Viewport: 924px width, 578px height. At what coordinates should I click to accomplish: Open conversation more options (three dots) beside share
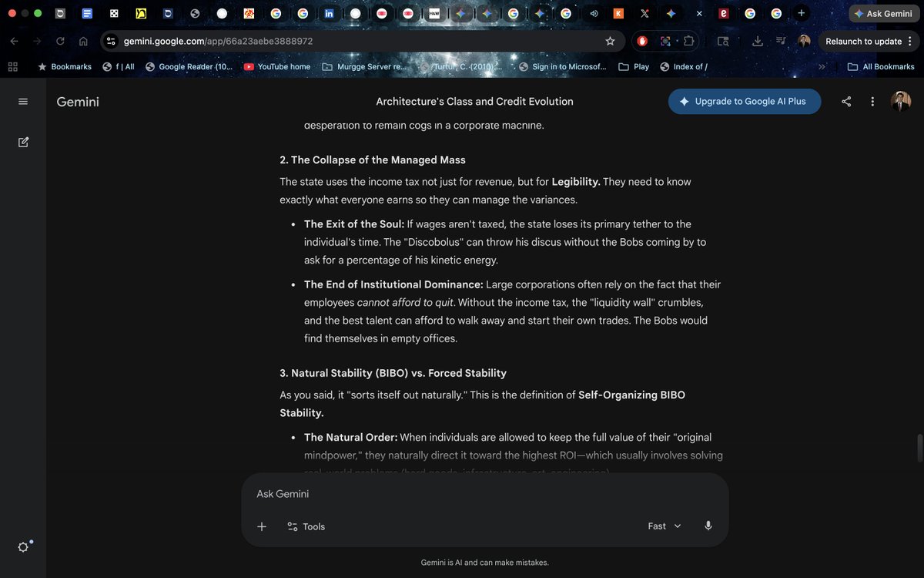pyautogui.click(x=872, y=102)
